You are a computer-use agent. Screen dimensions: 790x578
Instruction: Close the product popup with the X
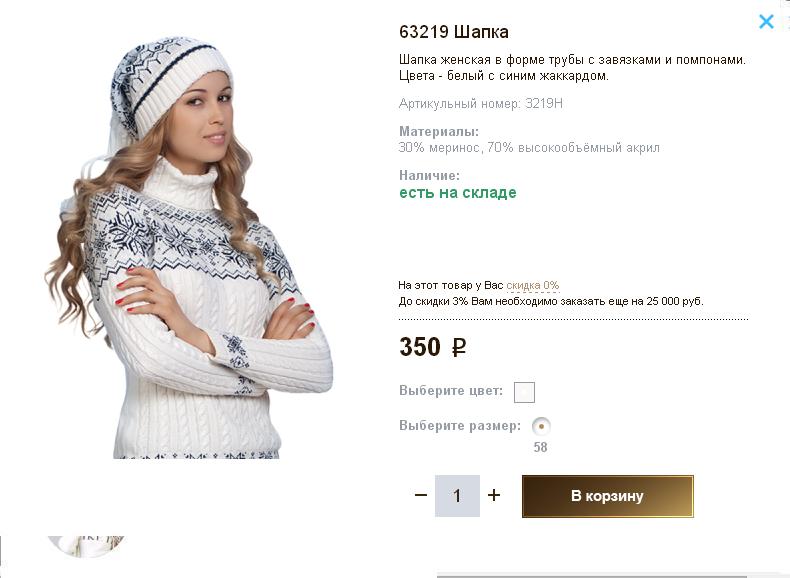[766, 21]
